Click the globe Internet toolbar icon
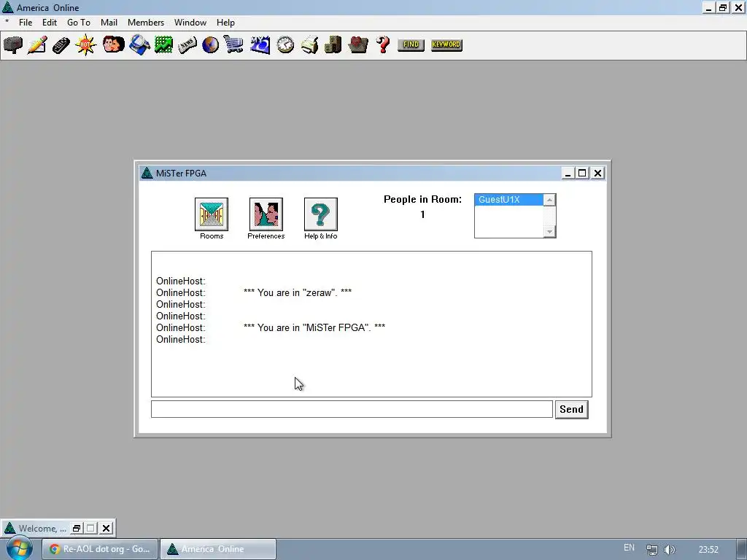The width and height of the screenshot is (747, 560). [210, 45]
